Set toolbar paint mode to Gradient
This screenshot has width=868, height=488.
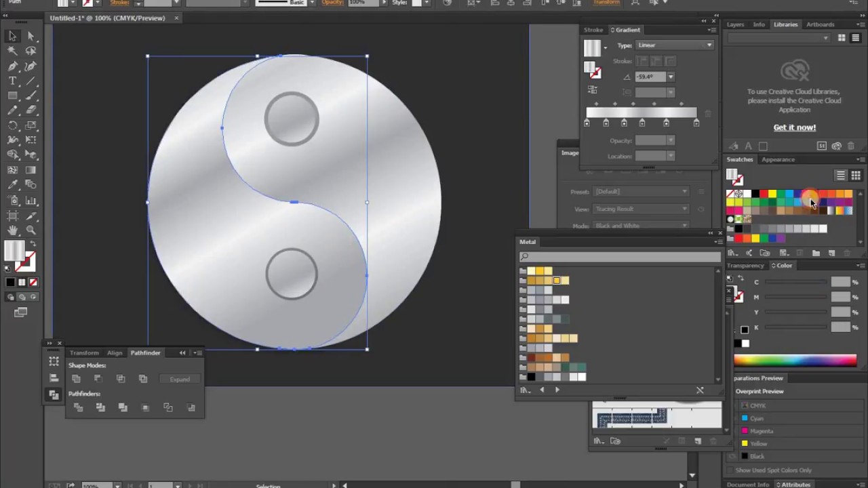coord(22,282)
